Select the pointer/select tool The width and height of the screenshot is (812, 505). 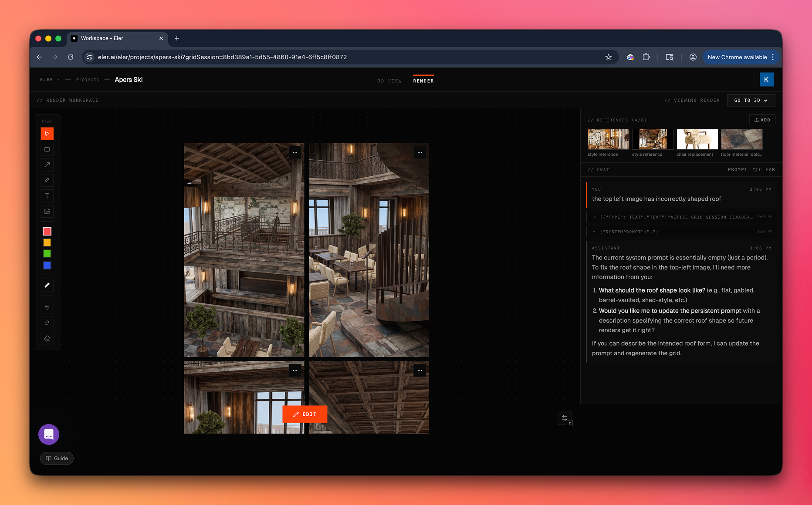47,134
